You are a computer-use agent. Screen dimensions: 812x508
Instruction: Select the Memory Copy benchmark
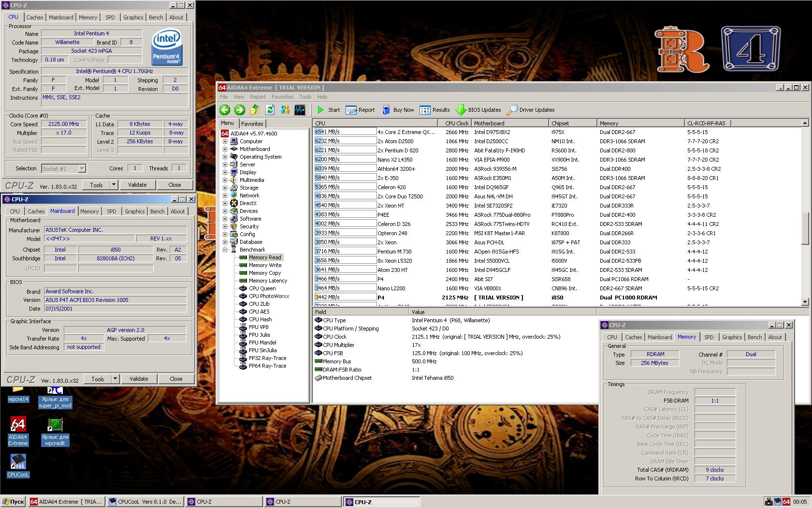click(265, 273)
